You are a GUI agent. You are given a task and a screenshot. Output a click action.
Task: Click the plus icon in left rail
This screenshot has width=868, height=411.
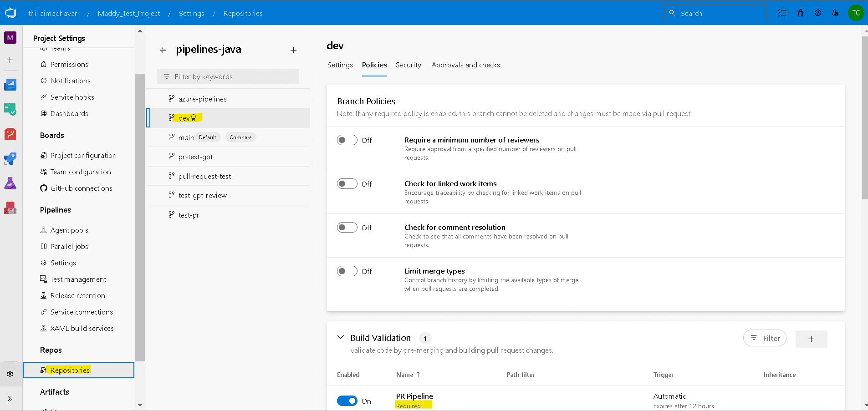click(10, 60)
